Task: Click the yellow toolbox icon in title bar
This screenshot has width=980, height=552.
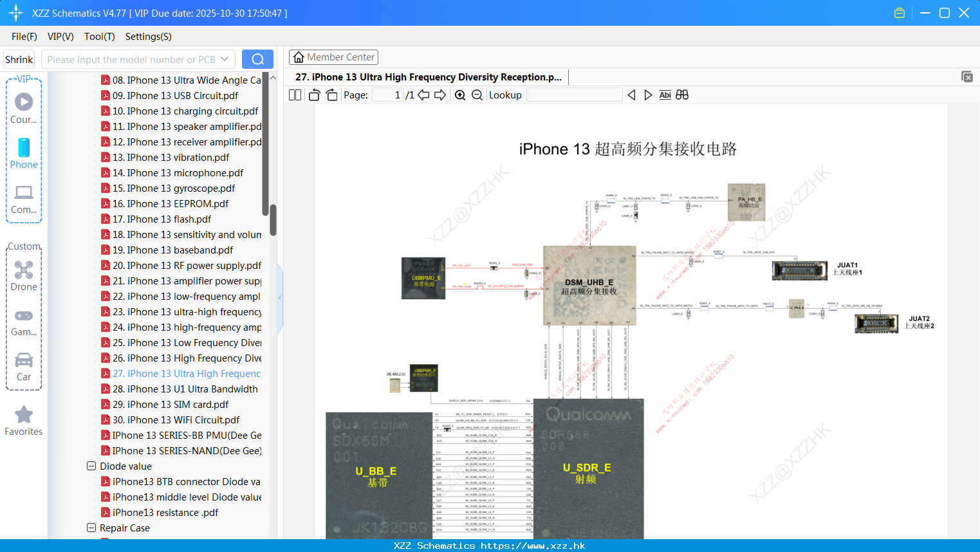Action: (x=900, y=13)
